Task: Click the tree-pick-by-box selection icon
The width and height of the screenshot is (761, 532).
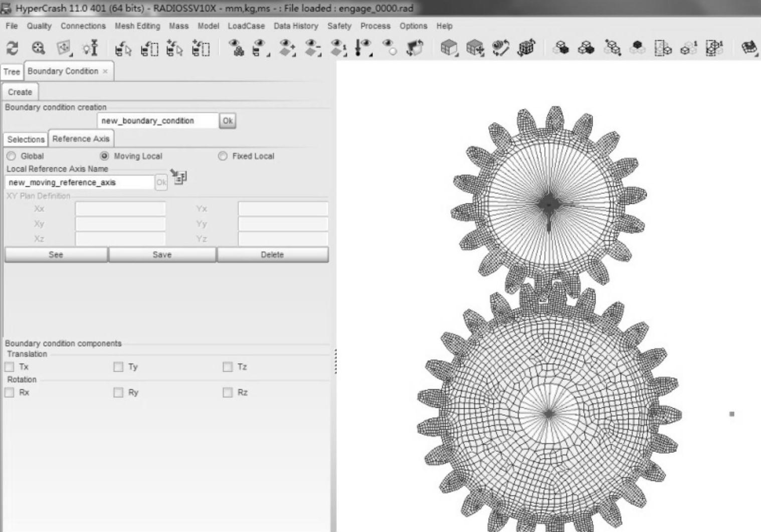Action: pos(149,49)
